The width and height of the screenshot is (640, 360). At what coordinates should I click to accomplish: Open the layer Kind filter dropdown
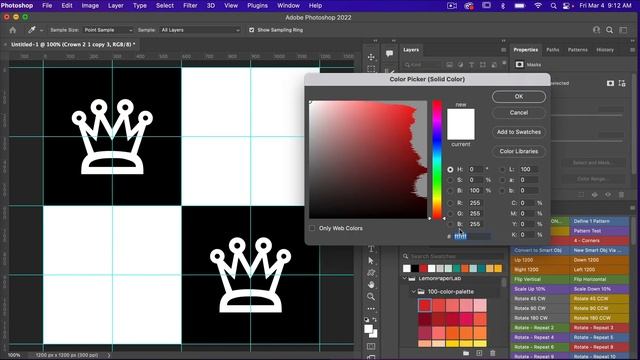coord(422,64)
